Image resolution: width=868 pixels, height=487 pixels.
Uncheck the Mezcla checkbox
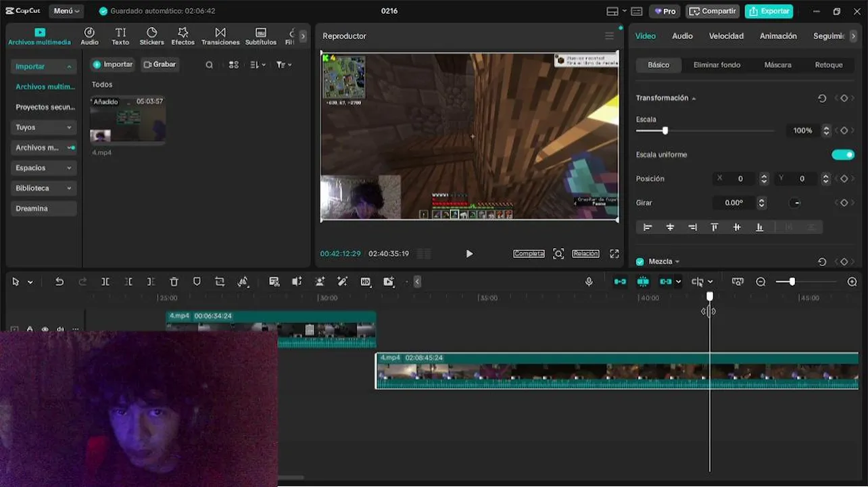pyautogui.click(x=640, y=262)
